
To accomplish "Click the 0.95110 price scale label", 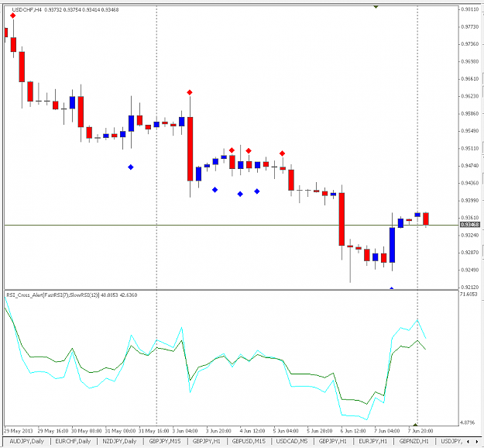I will click(x=470, y=148).
